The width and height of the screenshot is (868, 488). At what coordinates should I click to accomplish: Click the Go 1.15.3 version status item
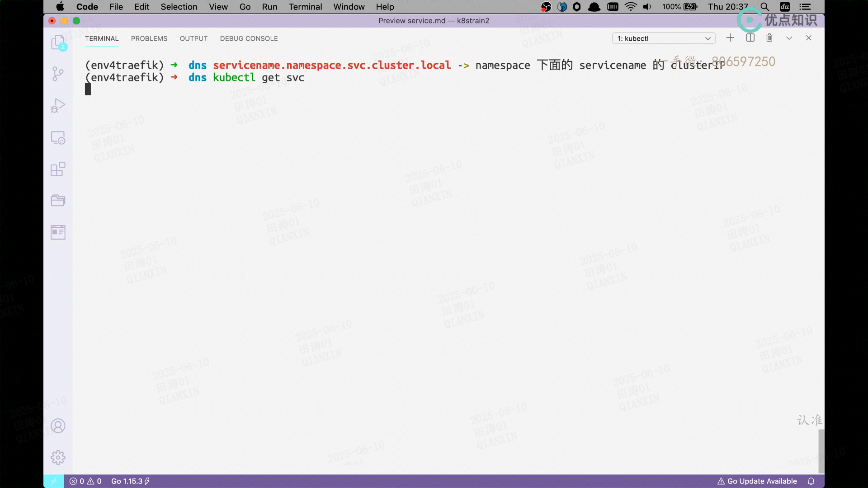(130, 481)
